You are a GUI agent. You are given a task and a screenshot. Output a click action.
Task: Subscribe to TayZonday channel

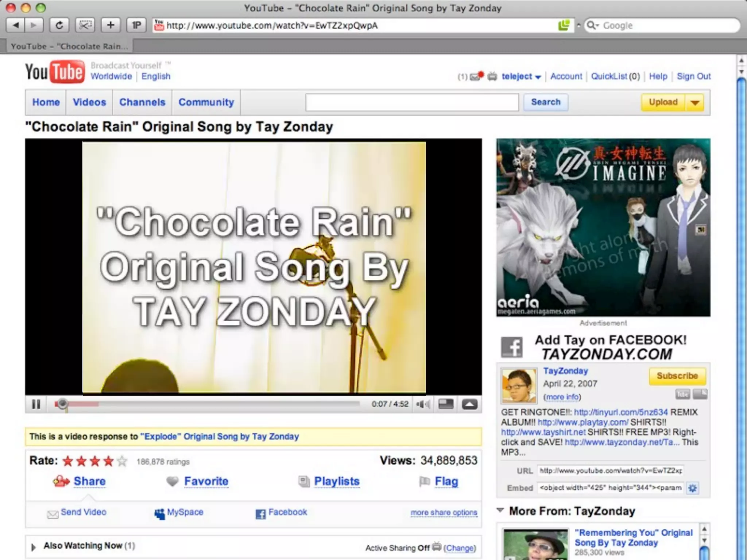click(677, 376)
